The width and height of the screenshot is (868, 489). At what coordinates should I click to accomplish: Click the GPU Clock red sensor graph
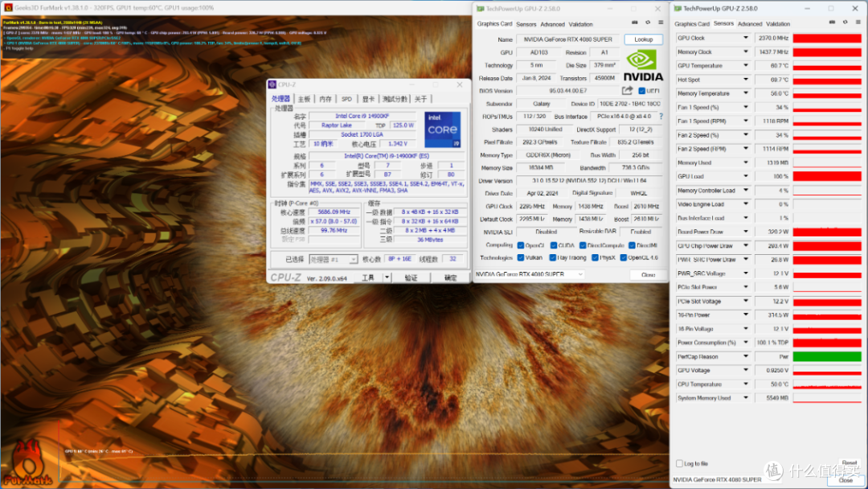827,39
